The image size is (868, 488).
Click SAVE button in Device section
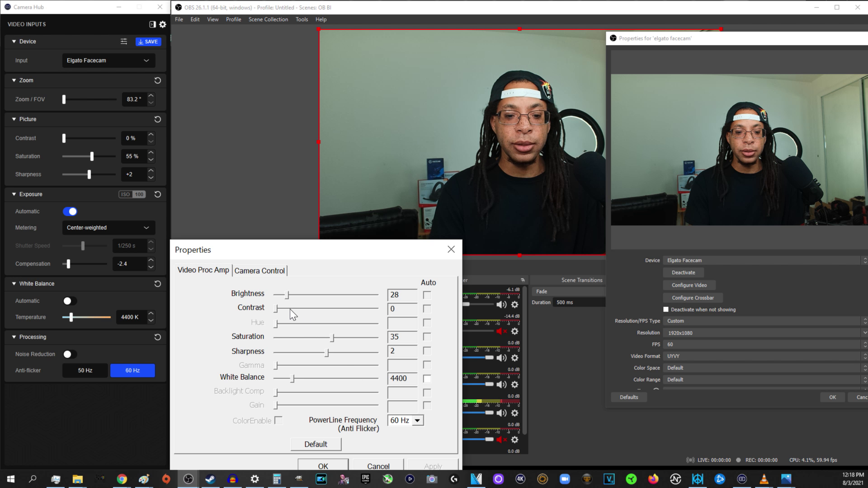(148, 42)
